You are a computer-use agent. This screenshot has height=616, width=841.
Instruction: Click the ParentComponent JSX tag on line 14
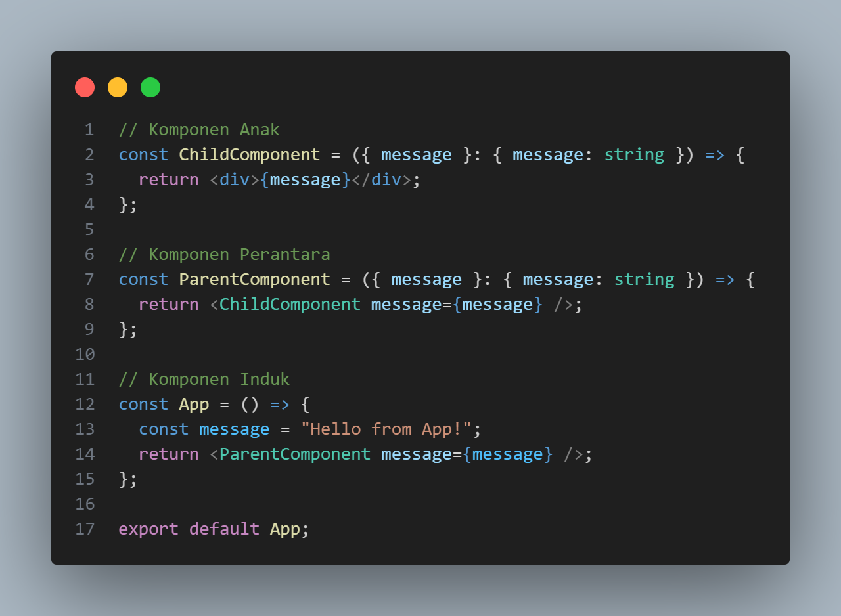[x=295, y=454]
